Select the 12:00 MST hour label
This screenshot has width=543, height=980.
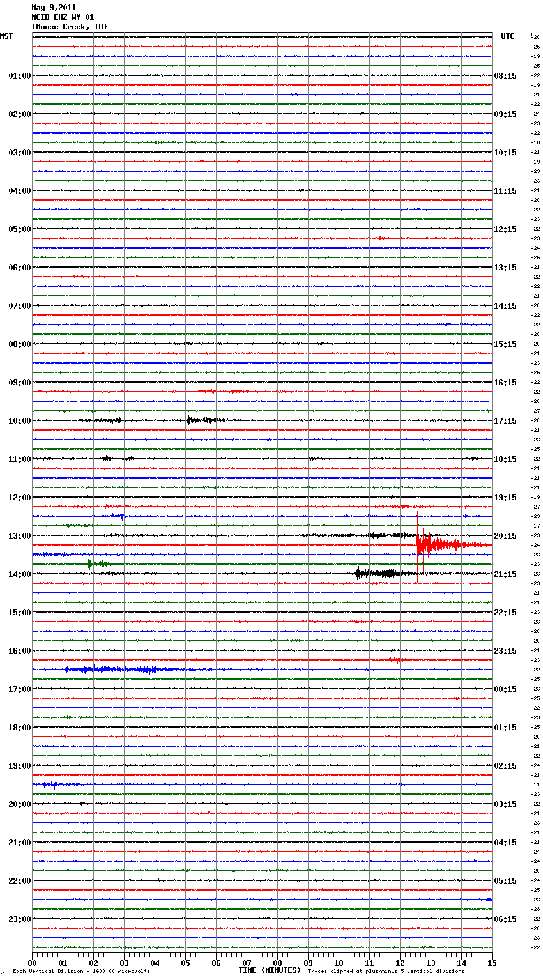pyautogui.click(x=20, y=497)
